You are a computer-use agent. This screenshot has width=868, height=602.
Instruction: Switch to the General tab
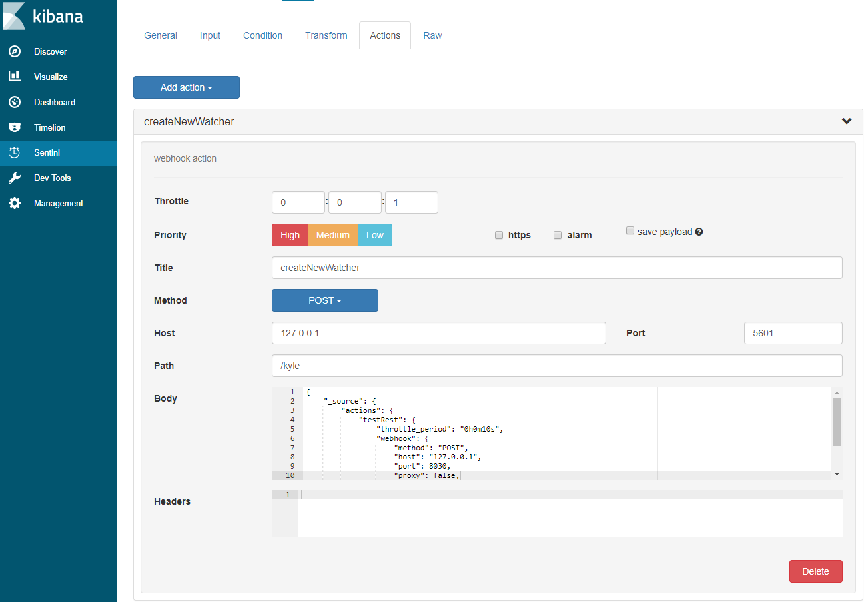tap(161, 35)
